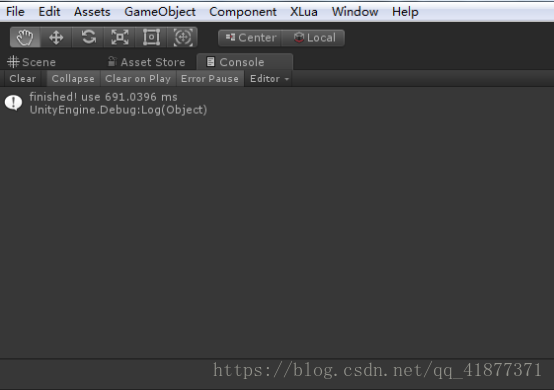Toggle Error Pause option
Image resolution: width=554 pixels, height=390 pixels.
coord(210,78)
